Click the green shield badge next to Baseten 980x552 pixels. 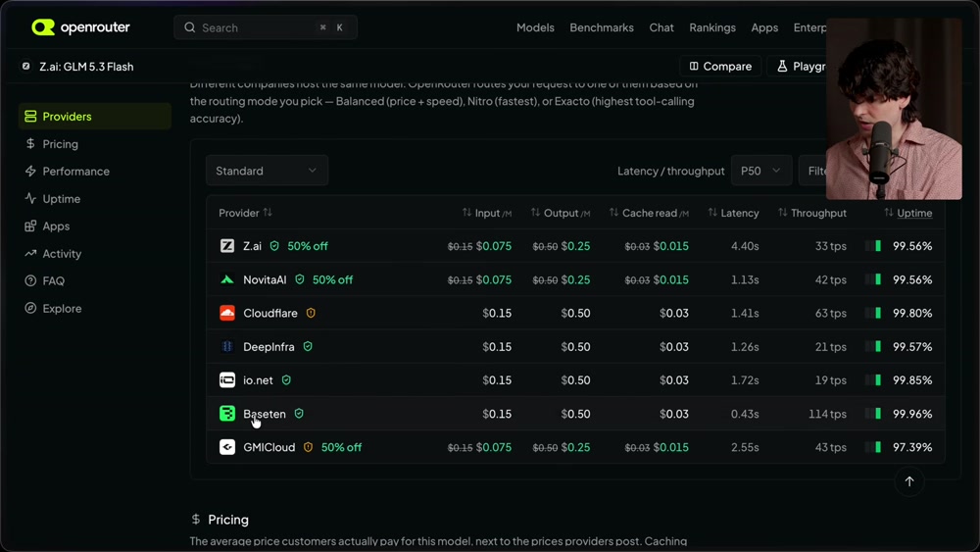(299, 413)
